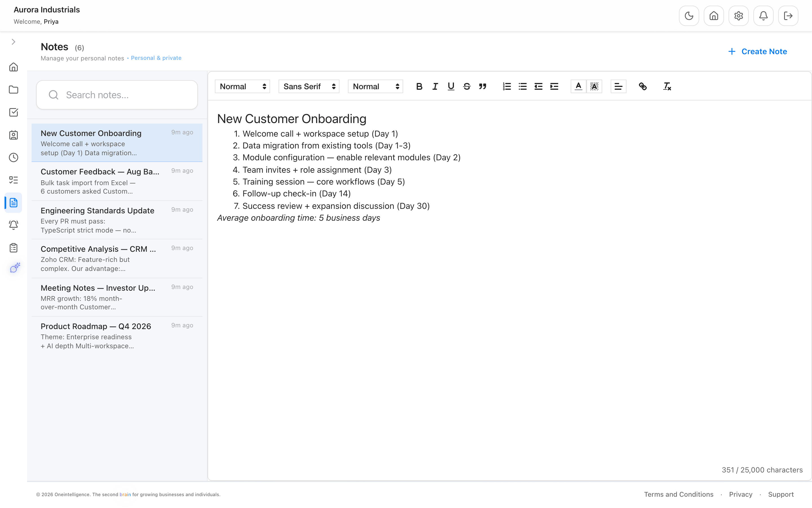
Task: Open the sidebar home icon
Action: (x=14, y=67)
